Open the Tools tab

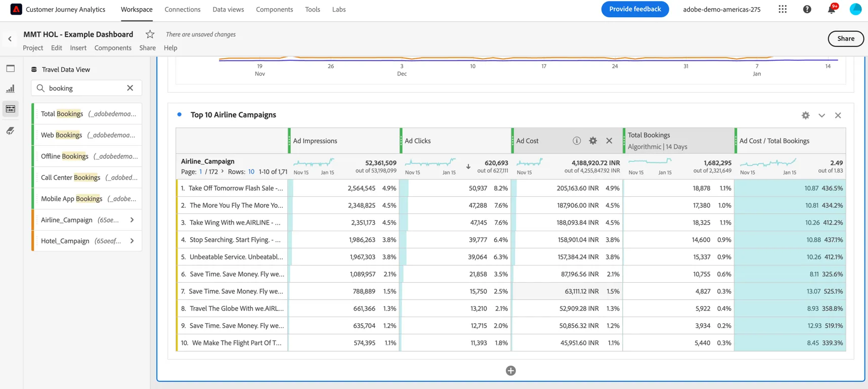313,10
